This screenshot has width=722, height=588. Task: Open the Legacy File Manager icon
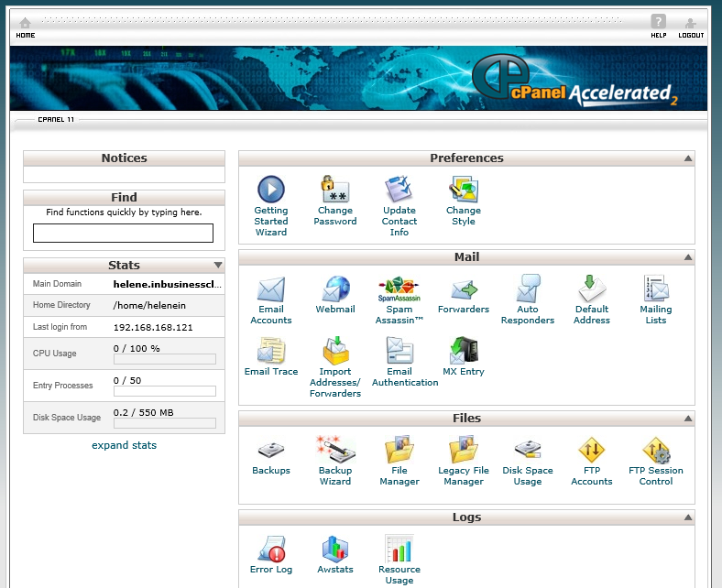click(x=464, y=450)
